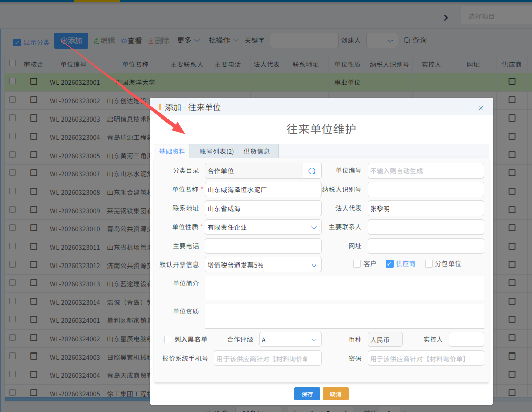Switch to the 基础资料 tab

click(x=172, y=151)
